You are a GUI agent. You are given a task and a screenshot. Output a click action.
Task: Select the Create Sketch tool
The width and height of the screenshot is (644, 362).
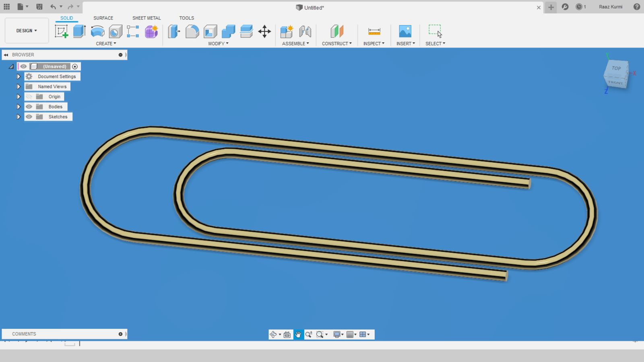coord(62,31)
